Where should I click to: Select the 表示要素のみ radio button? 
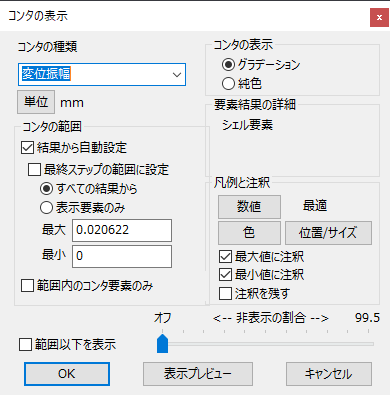click(46, 208)
